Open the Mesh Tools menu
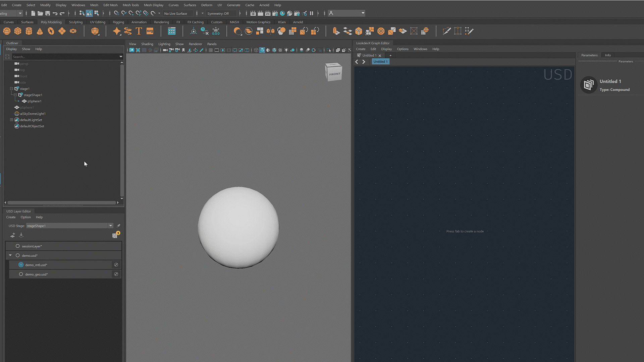The image size is (644, 362). 130,5
